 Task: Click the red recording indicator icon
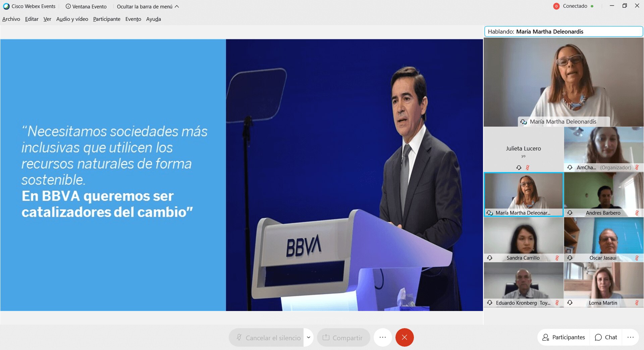point(556,6)
